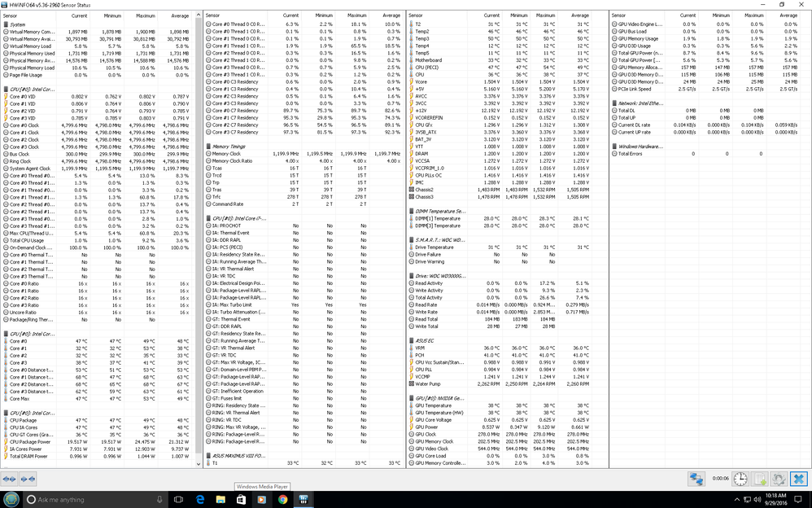Select the Current DL rate row
This screenshot has height=508, width=812.
[710, 125]
